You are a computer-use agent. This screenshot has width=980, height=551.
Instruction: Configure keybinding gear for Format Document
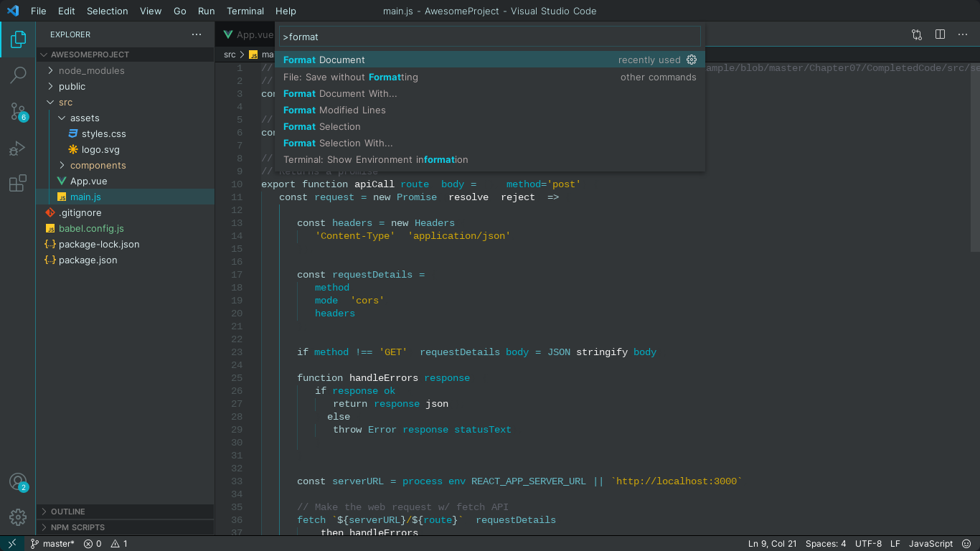point(692,60)
